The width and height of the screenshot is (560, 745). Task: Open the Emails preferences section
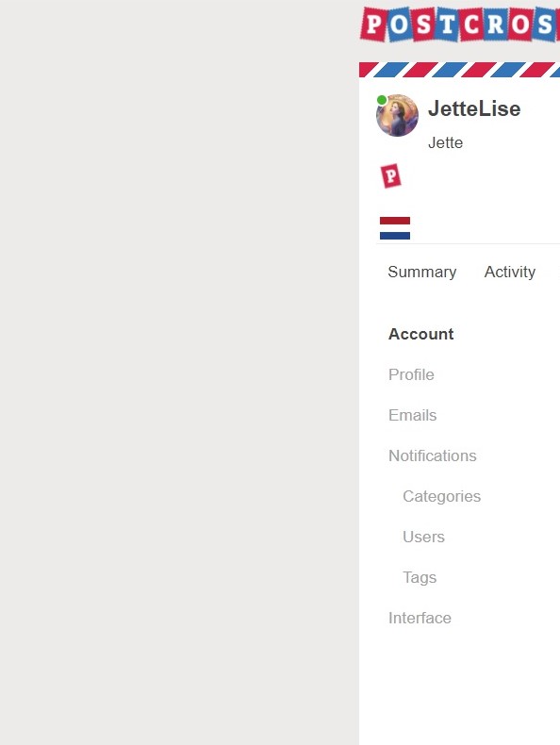coord(412,415)
